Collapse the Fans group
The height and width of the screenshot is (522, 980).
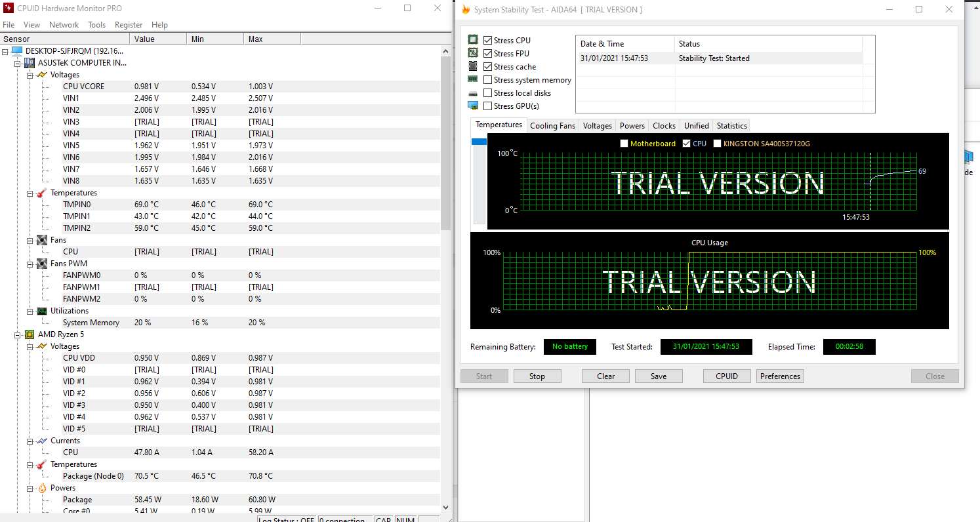[x=30, y=240]
